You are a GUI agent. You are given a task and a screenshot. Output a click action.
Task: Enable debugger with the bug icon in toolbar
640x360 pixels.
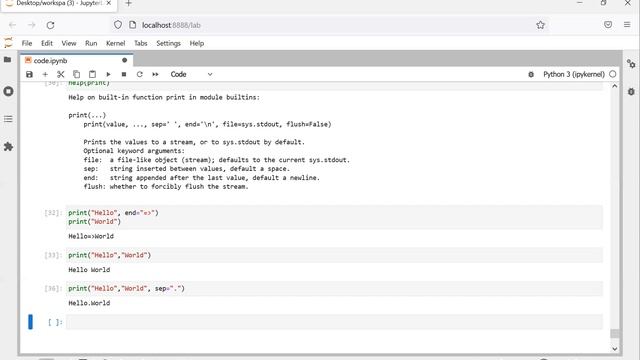(x=531, y=74)
